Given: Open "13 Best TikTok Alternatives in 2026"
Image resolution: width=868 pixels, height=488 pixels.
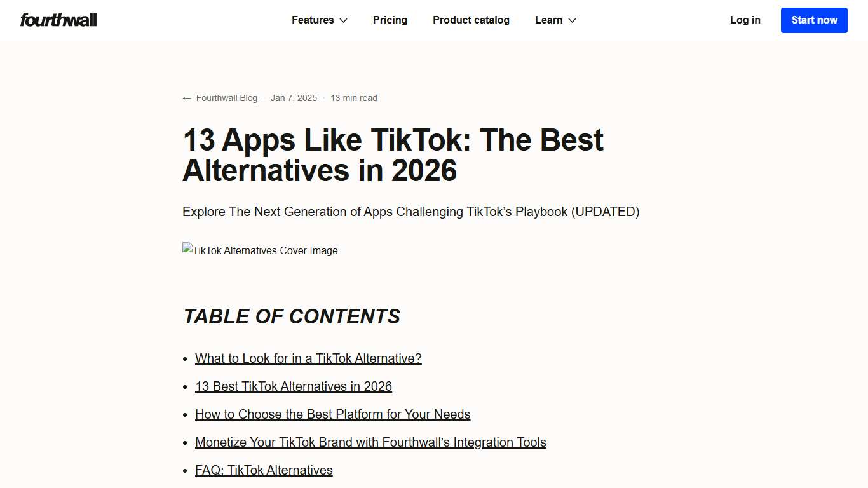Looking at the screenshot, I should click(294, 386).
